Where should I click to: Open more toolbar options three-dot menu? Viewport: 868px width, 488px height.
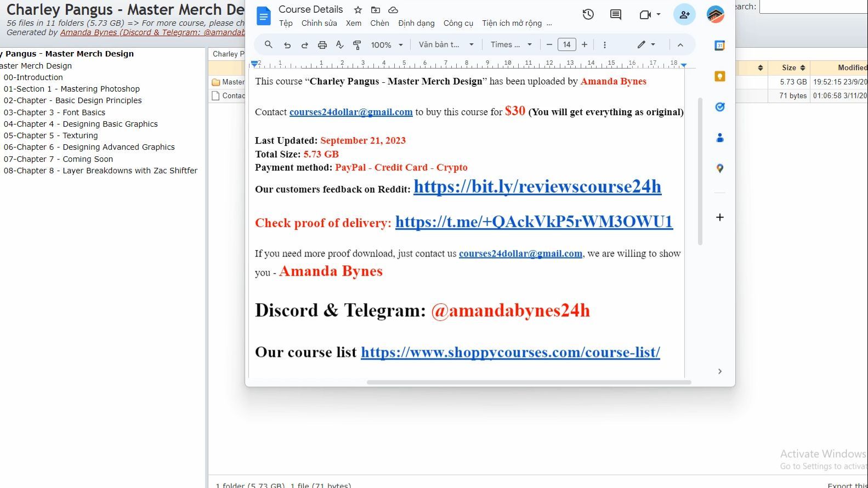pos(605,45)
